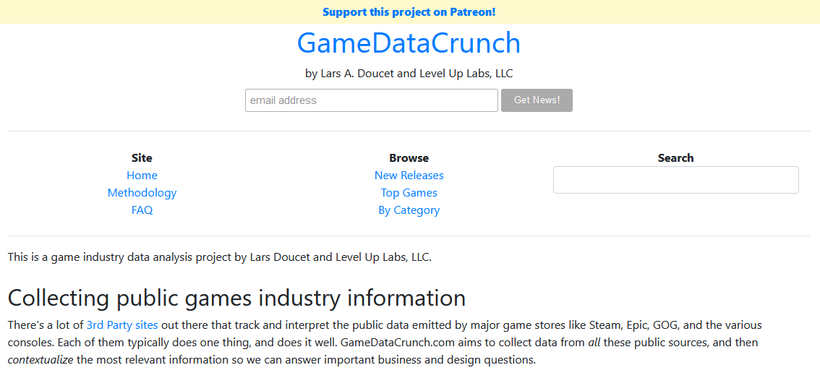Image resolution: width=820 pixels, height=388 pixels.
Task: Click the game industry data analysis intro sentence
Action: click(220, 257)
